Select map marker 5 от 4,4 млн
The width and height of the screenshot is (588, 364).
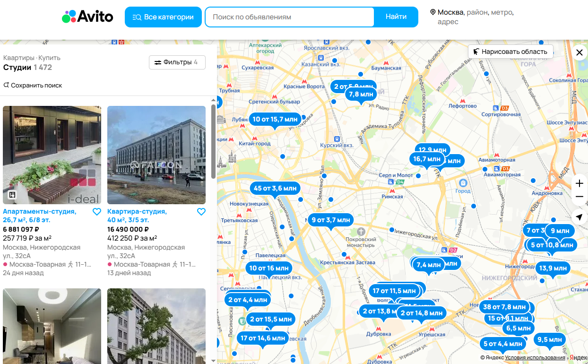pyautogui.click(x=503, y=344)
